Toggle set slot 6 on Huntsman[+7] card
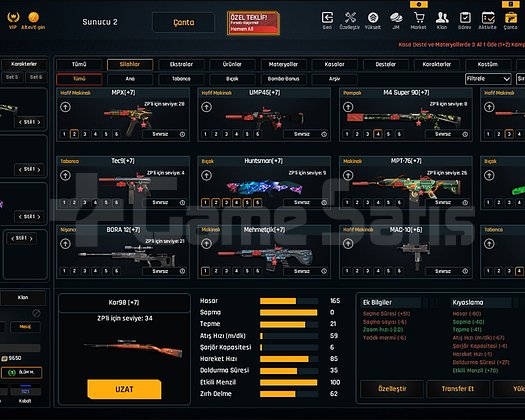The width and height of the screenshot is (525, 420). click(x=257, y=203)
